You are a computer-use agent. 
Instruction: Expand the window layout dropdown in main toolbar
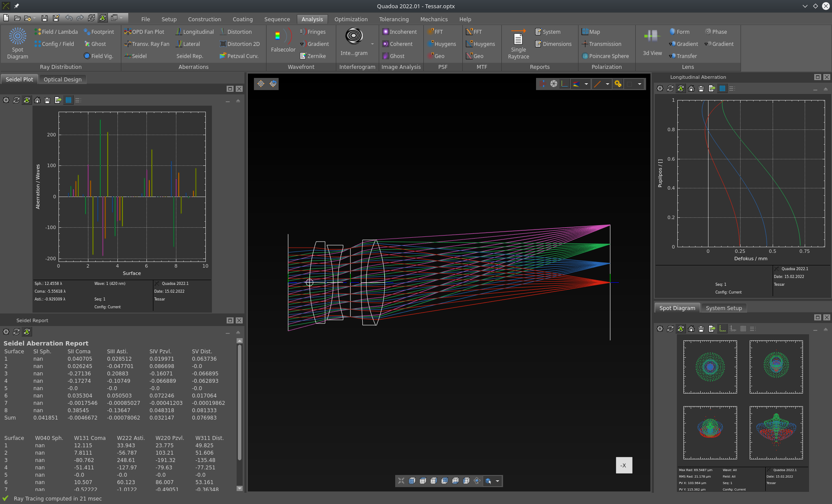click(x=121, y=18)
